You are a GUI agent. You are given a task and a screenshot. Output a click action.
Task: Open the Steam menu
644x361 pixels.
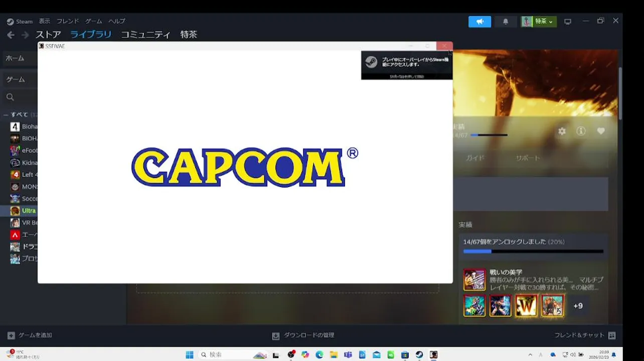(20, 22)
